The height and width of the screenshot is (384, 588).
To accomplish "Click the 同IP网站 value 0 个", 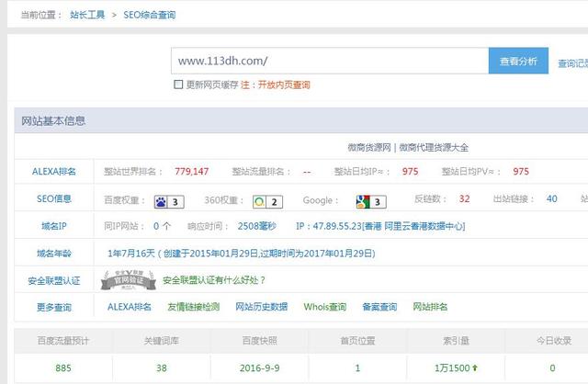I will [x=163, y=226].
